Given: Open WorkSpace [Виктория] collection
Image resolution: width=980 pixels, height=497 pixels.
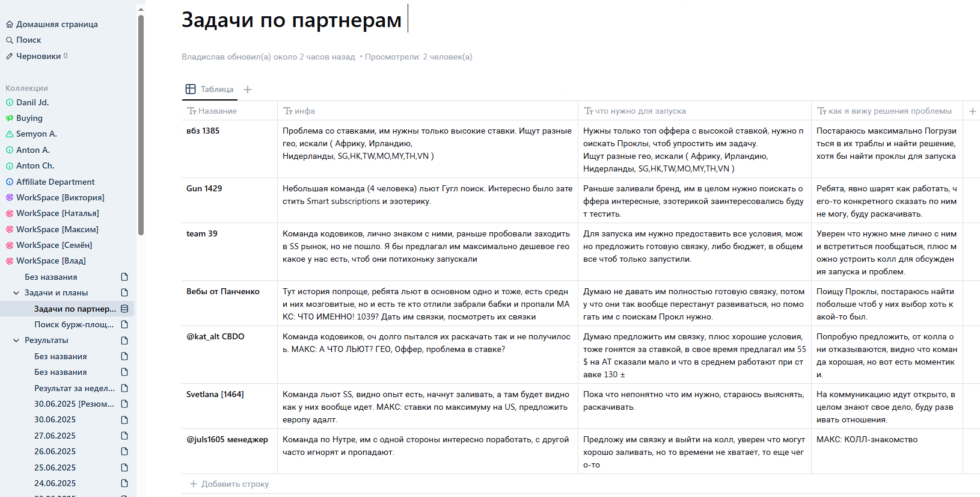Looking at the screenshot, I should coord(60,197).
